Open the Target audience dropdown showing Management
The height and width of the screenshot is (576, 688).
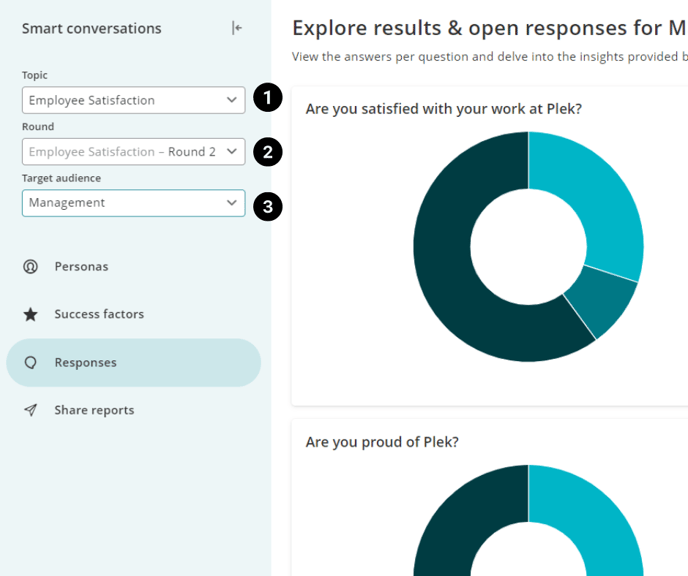click(x=133, y=203)
